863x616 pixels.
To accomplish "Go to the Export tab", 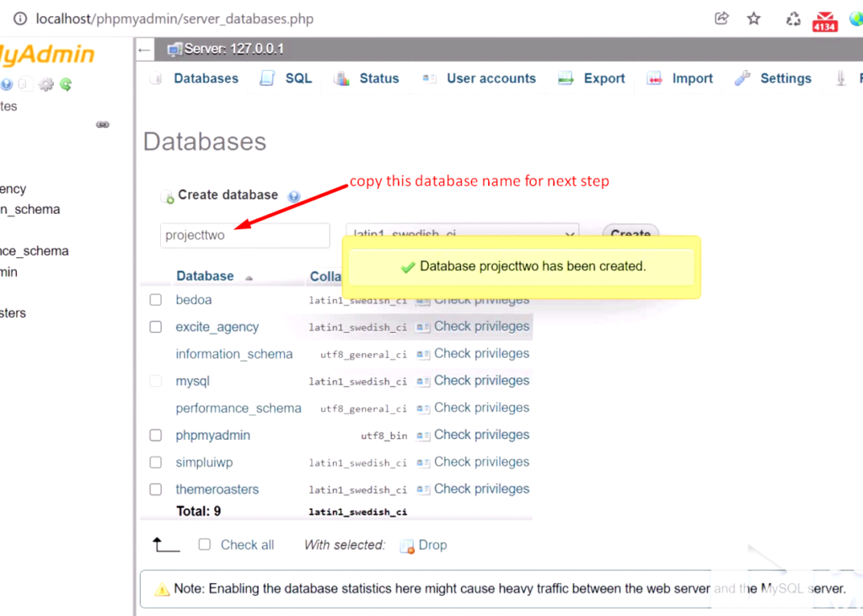I will (x=603, y=78).
